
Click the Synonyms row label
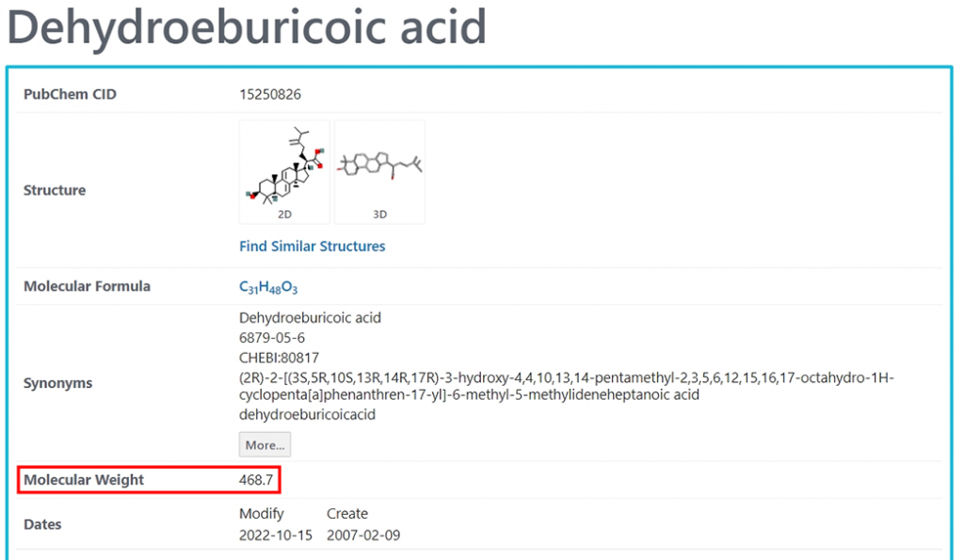click(57, 383)
